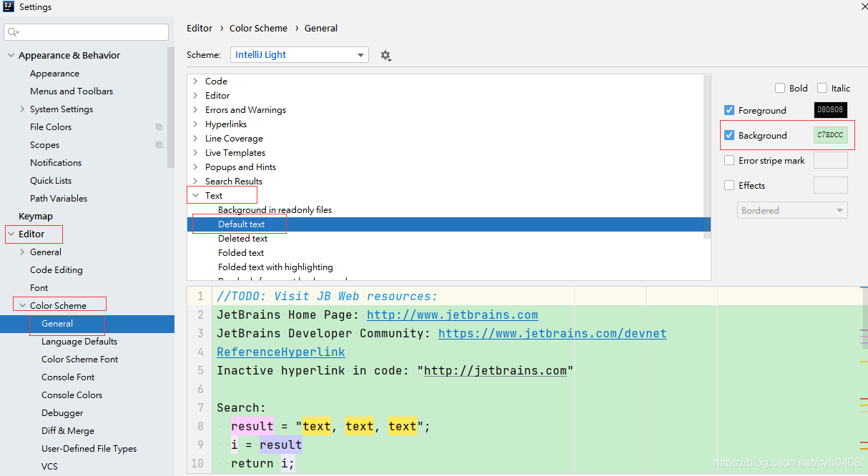The height and width of the screenshot is (476, 868).
Task: Click ReferenceHyperlink in the preview
Action: click(281, 352)
